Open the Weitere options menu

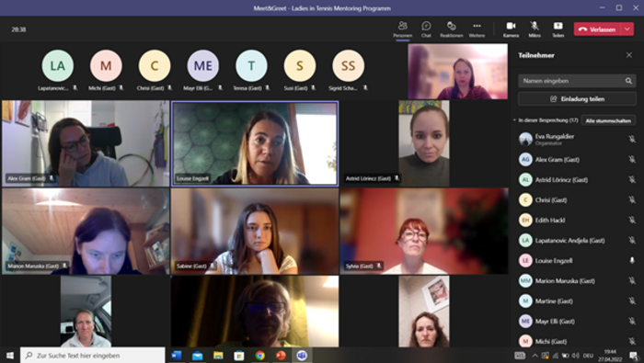point(477,29)
